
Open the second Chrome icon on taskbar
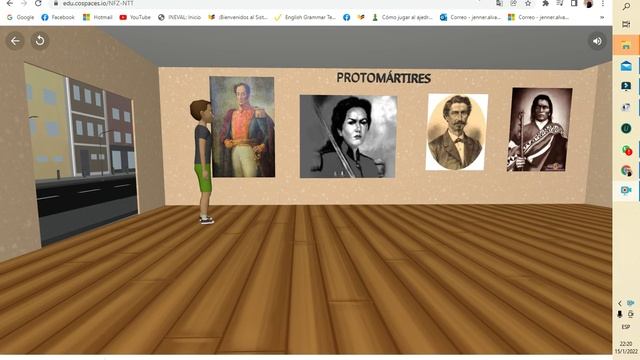626,170
